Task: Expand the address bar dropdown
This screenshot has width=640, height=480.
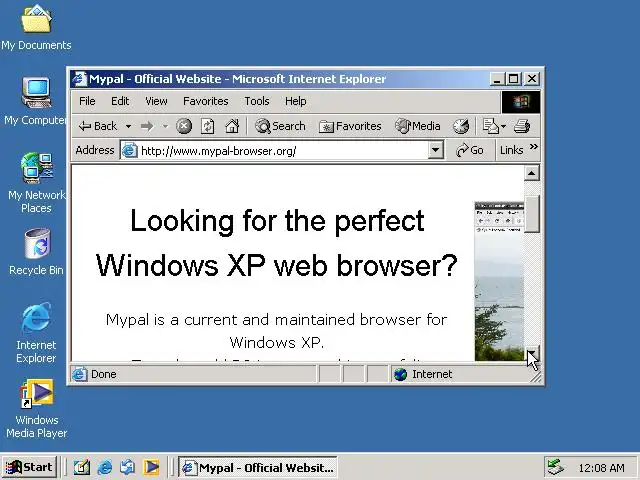Action: pos(436,151)
